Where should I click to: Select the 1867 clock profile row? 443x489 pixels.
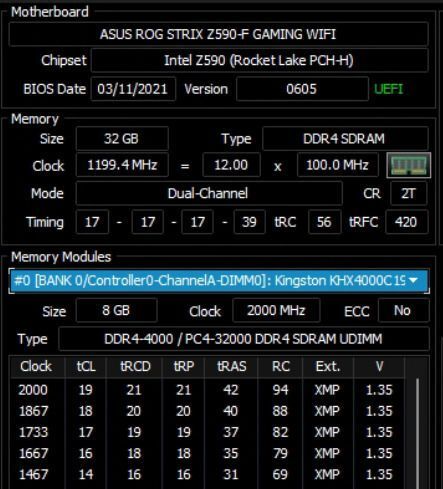[x=207, y=411]
